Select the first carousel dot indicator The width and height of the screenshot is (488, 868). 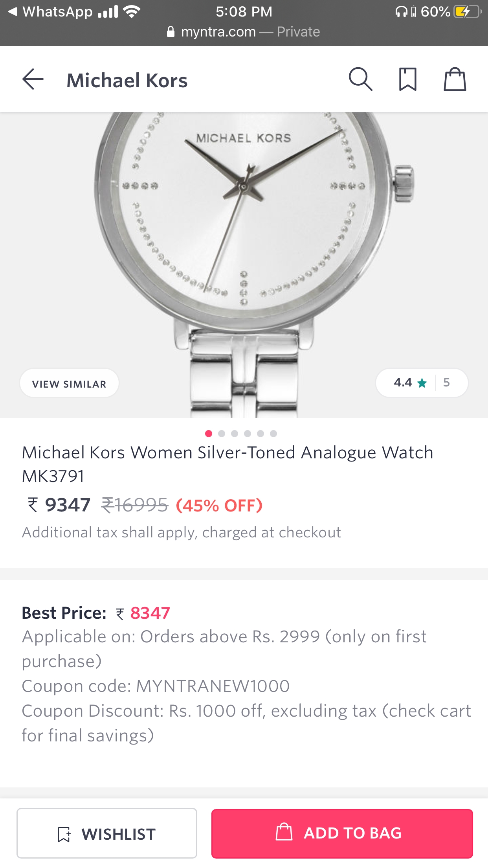tap(209, 434)
